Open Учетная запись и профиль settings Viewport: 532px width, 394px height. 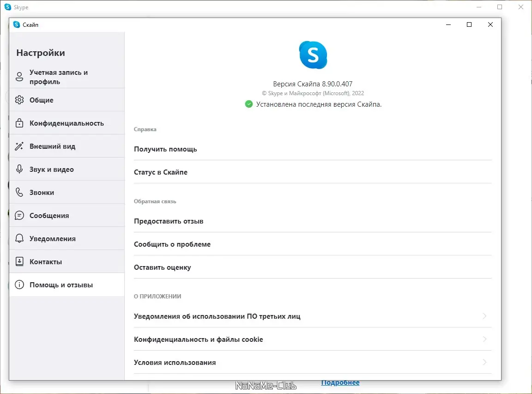coord(67,77)
